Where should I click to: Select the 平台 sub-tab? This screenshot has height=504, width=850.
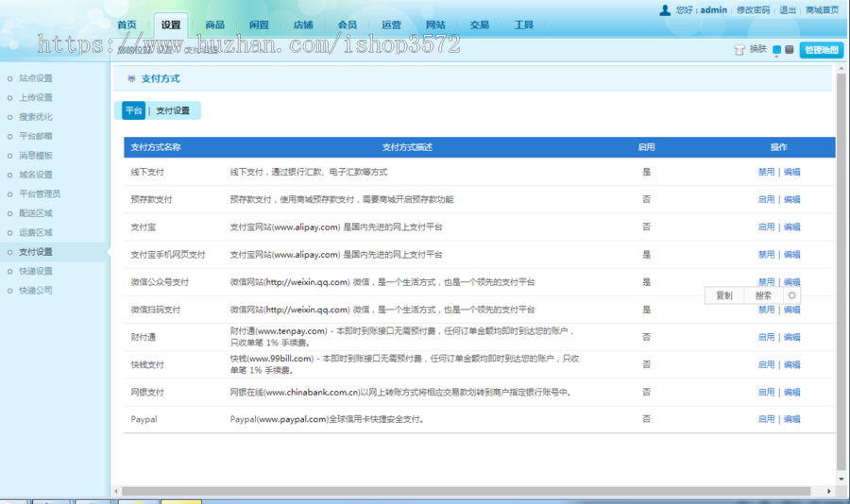tap(133, 110)
